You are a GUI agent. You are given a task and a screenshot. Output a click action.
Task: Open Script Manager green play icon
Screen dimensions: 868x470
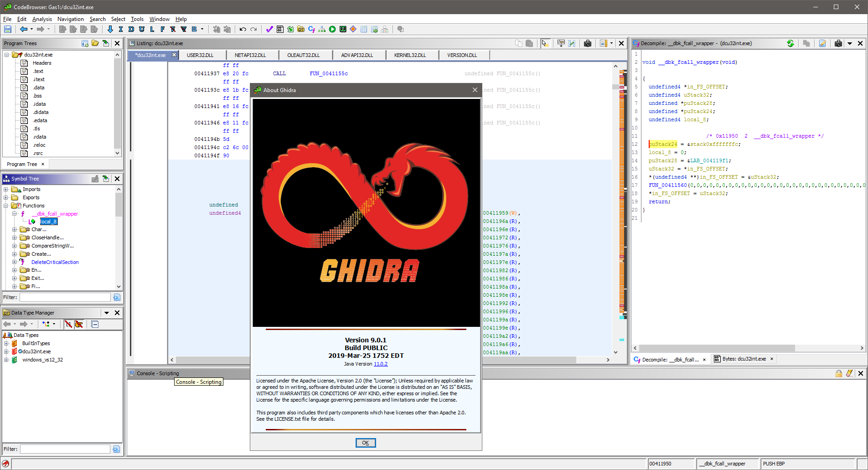pos(332,29)
